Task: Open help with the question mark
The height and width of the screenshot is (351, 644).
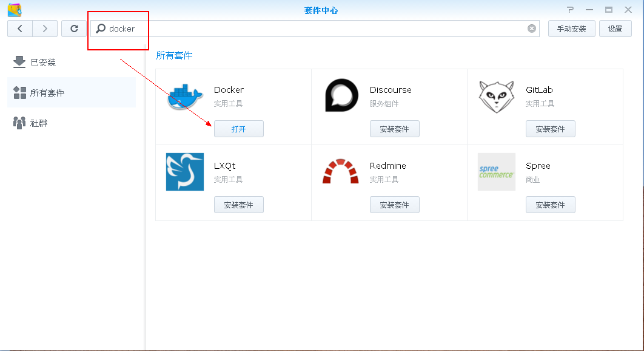Action: (x=570, y=10)
